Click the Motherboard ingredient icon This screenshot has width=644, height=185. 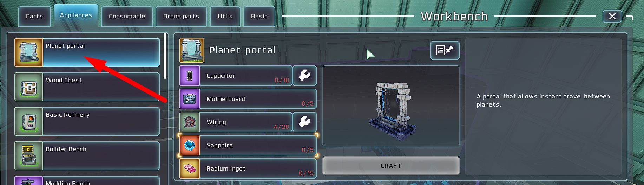(x=190, y=99)
